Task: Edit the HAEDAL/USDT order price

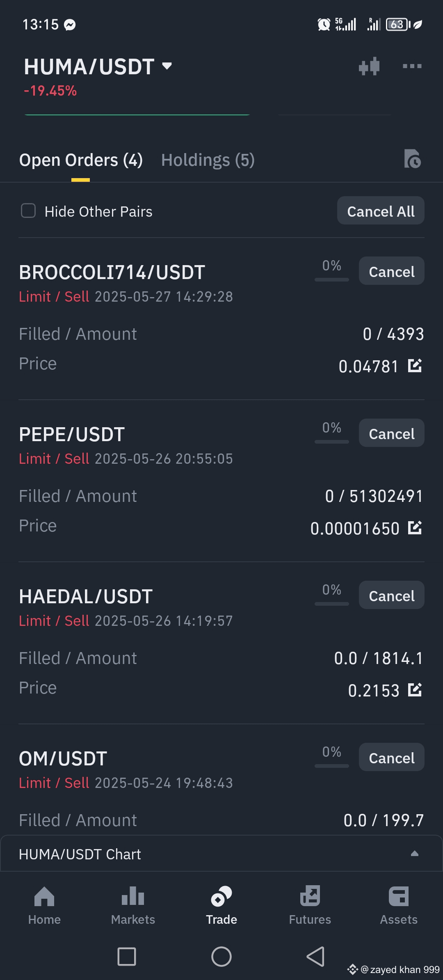Action: pyautogui.click(x=415, y=689)
